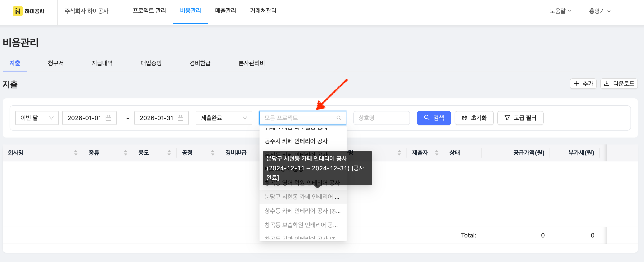644x262 pixels.
Task: Sort the 회사명 column
Action: [76, 153]
